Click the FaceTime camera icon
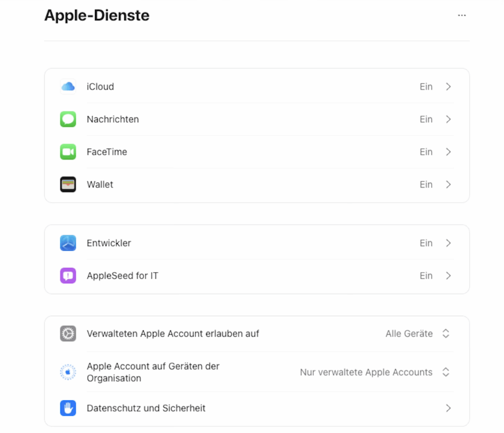The width and height of the screenshot is (504, 433). [x=68, y=152]
